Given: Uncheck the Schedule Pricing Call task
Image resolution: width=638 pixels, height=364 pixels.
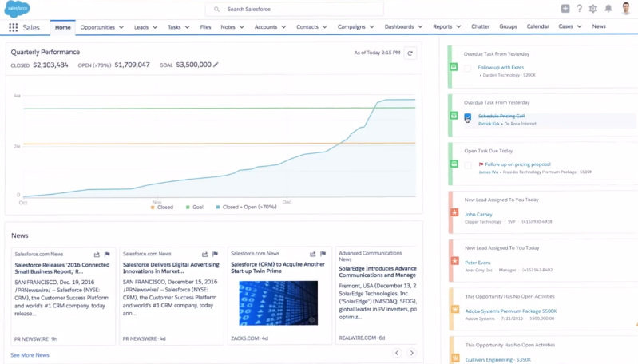Looking at the screenshot, I should tap(467, 117).
